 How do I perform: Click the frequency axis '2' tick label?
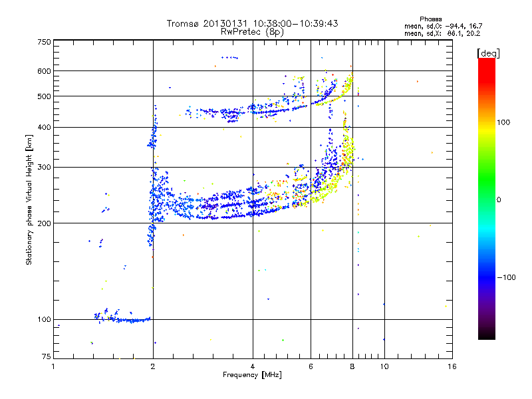[x=153, y=366]
